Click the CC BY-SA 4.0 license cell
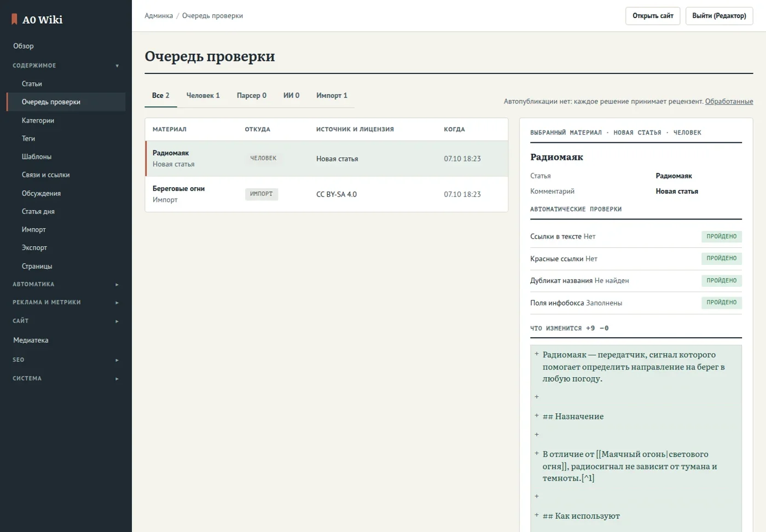Screen dimensions: 766x532 tap(336, 194)
